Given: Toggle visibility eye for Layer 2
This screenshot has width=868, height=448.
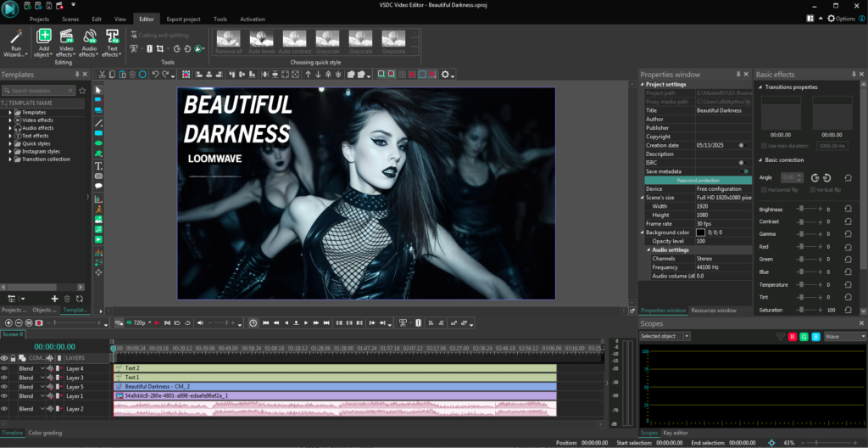Looking at the screenshot, I should click(x=4, y=409).
